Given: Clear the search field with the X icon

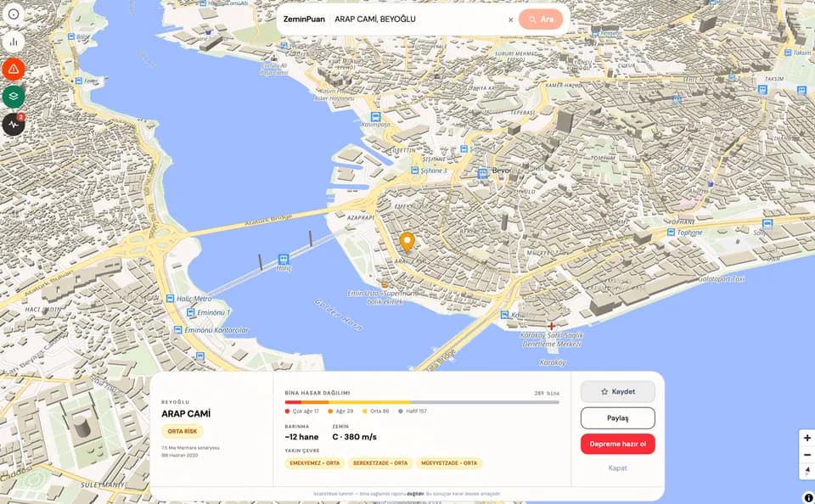Looking at the screenshot, I should (x=511, y=20).
